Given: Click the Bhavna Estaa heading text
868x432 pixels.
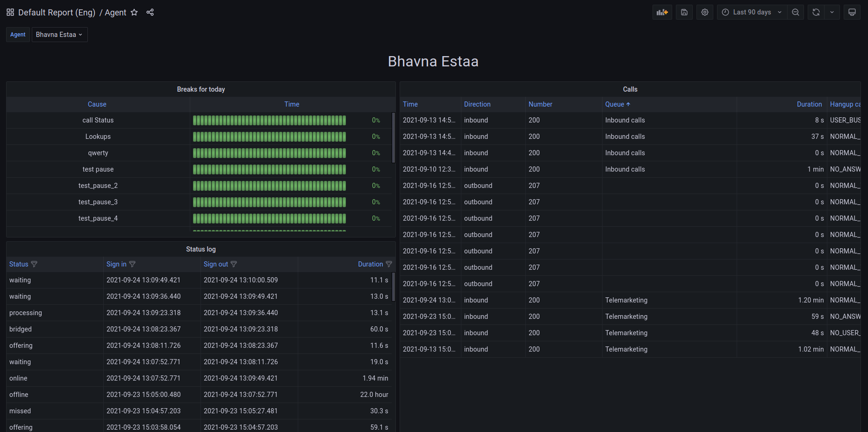Looking at the screenshot, I should [x=433, y=61].
